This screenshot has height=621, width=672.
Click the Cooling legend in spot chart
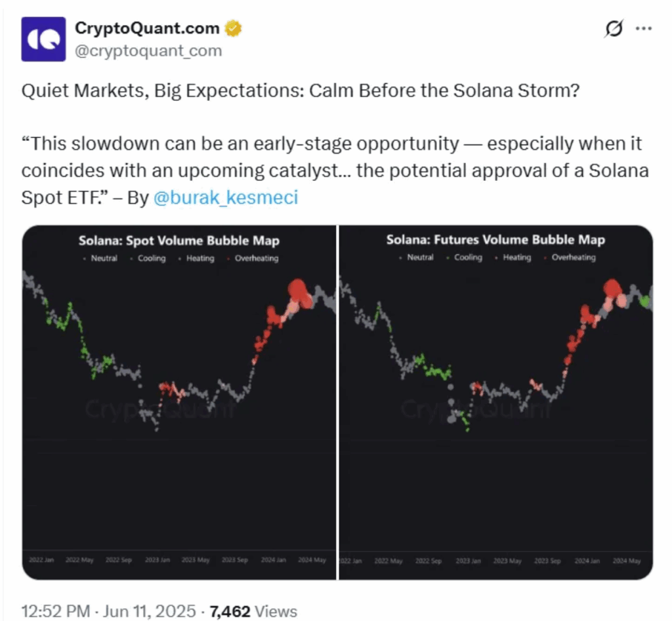pos(148,258)
